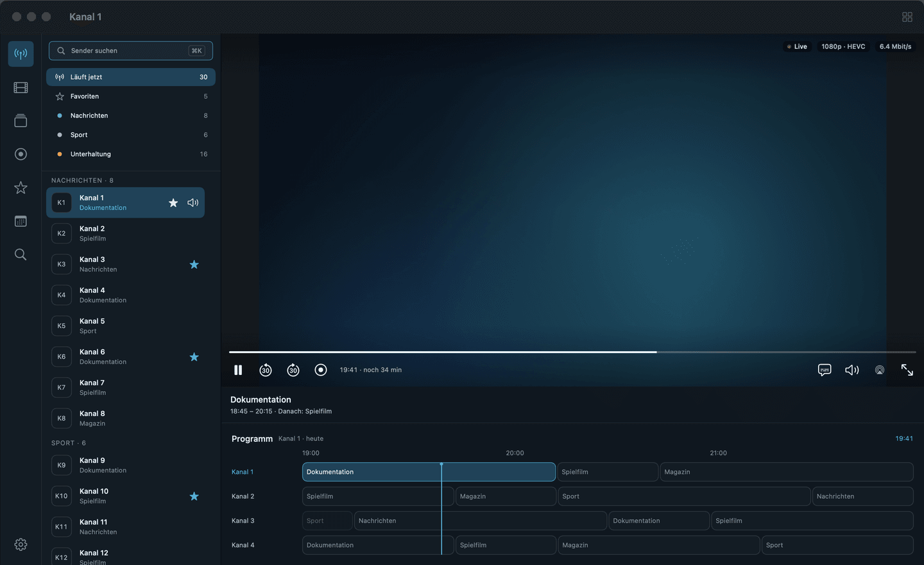Toggle the grid layout icon in title bar
Screen dimensions: 924x565
tap(907, 17)
